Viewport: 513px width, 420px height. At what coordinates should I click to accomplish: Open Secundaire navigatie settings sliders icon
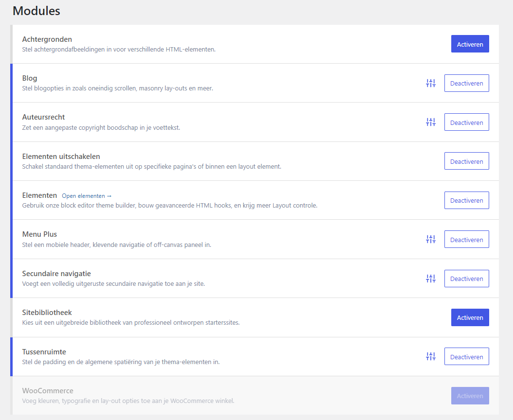[x=430, y=279]
